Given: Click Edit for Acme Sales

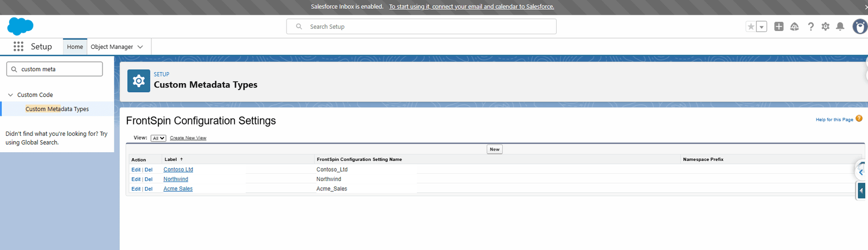Looking at the screenshot, I should (x=136, y=189).
